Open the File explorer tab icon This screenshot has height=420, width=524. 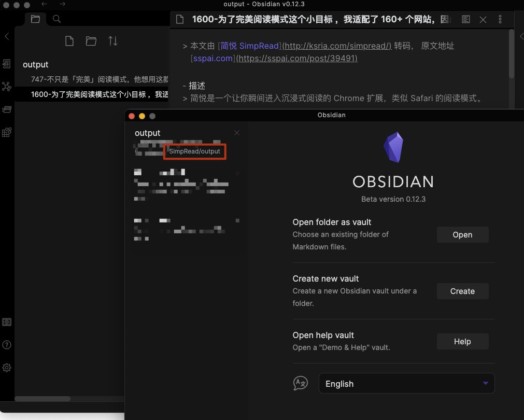pyautogui.click(x=35, y=19)
